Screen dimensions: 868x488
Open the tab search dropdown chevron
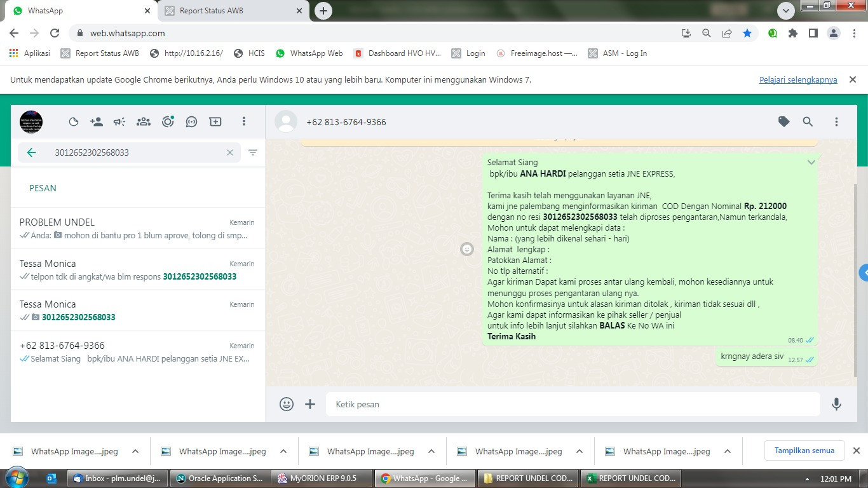click(x=787, y=11)
